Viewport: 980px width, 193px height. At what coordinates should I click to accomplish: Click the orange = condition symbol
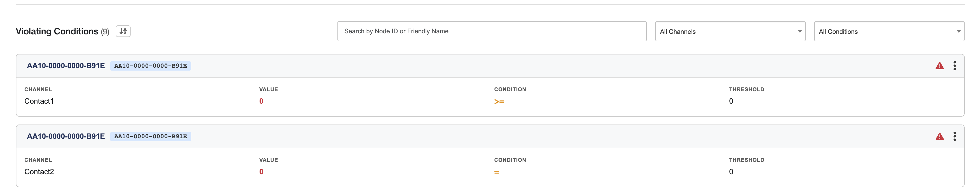tap(496, 172)
